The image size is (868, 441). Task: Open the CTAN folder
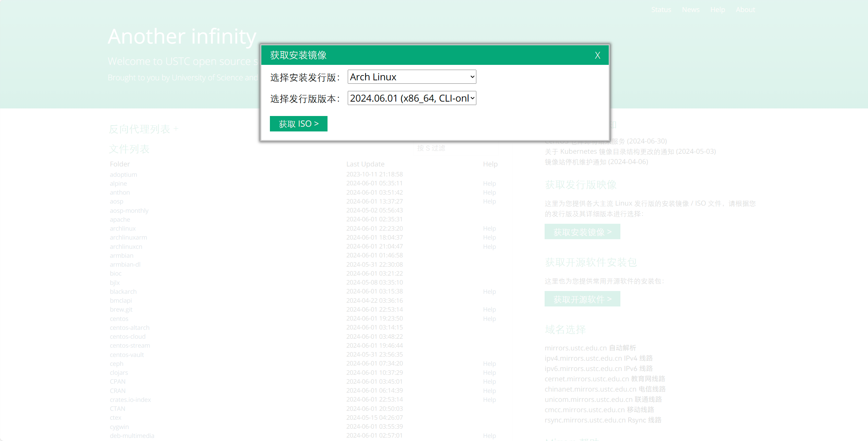pyautogui.click(x=117, y=408)
